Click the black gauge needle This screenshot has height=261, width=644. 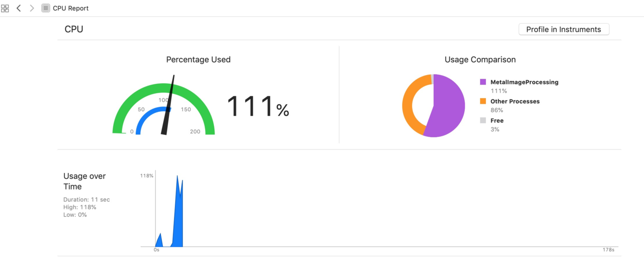tap(168, 105)
